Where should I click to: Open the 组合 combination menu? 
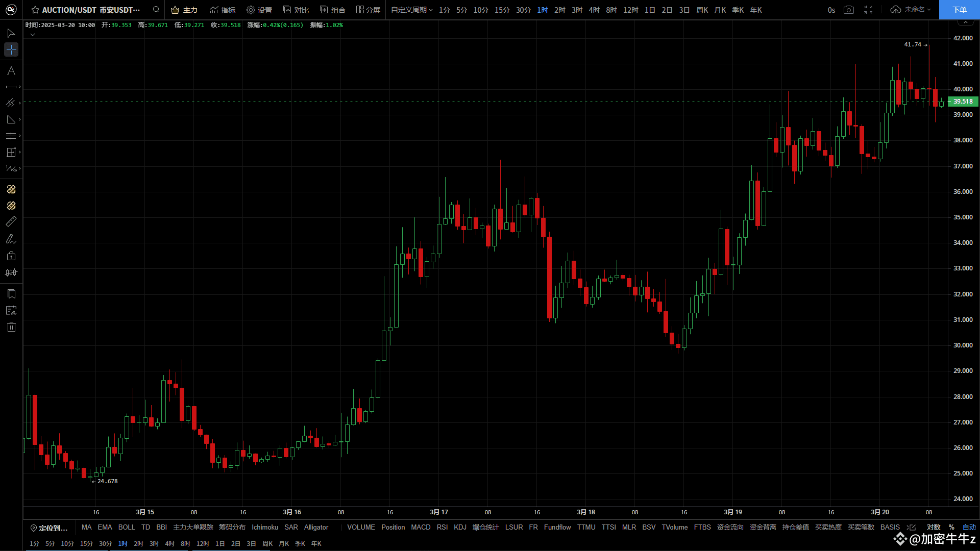pyautogui.click(x=333, y=10)
